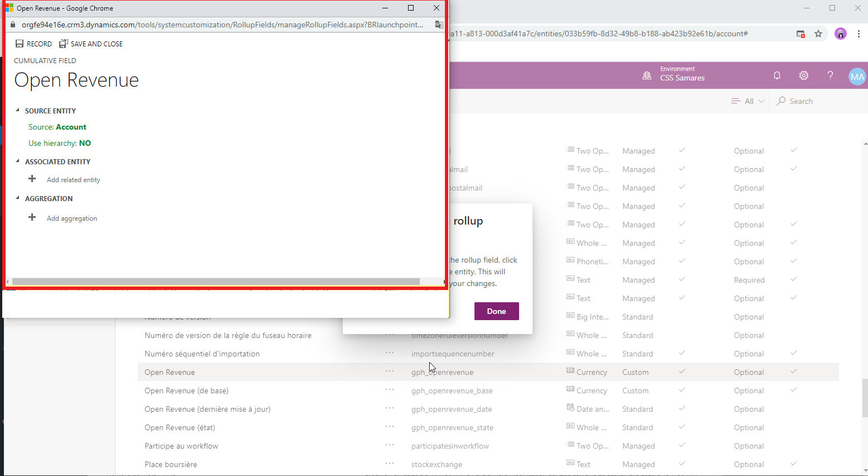868x476 pixels.
Task: Open the MA account avatar
Action: point(857,77)
